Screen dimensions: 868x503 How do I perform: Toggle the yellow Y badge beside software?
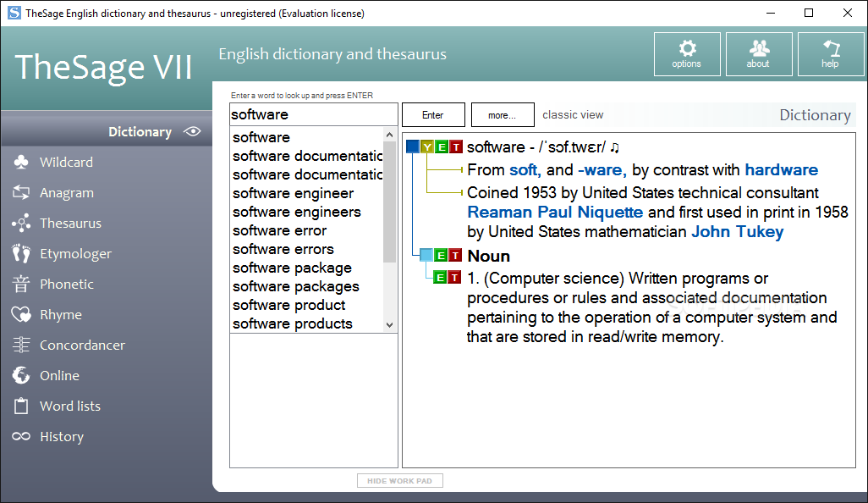tap(428, 146)
